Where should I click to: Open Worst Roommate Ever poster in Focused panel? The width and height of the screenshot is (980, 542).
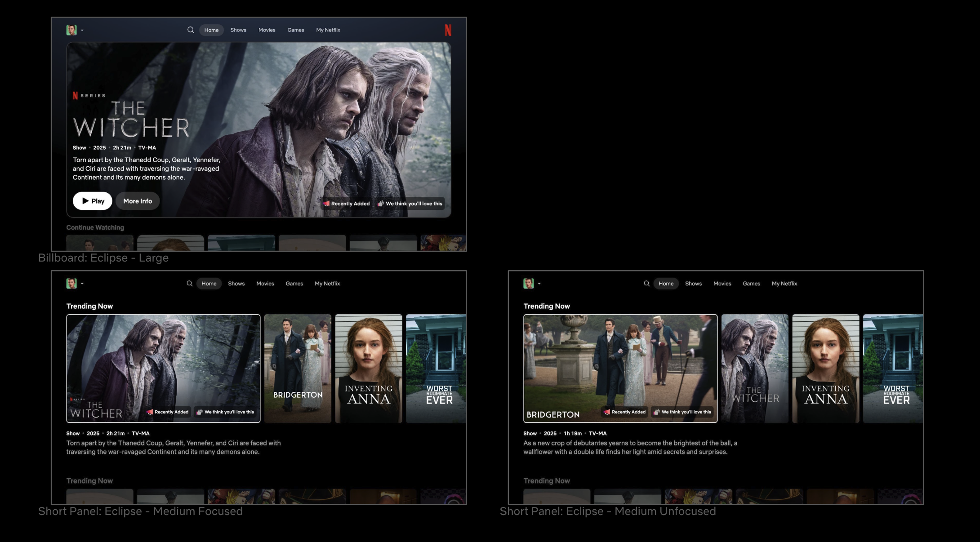click(x=436, y=369)
